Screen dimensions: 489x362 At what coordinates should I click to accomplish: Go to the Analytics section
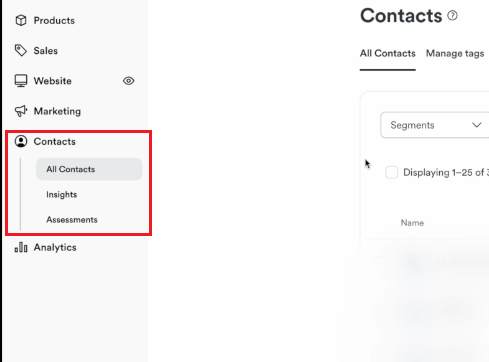55,247
